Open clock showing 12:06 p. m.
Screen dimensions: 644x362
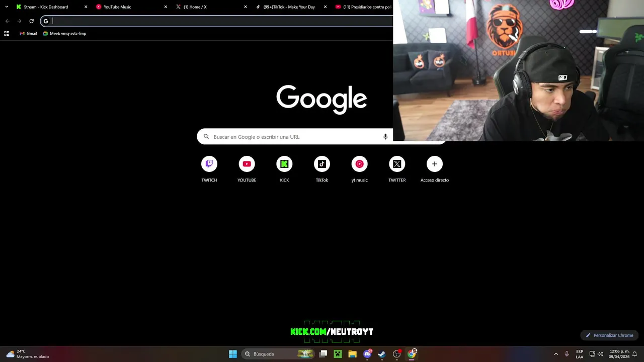619,354
